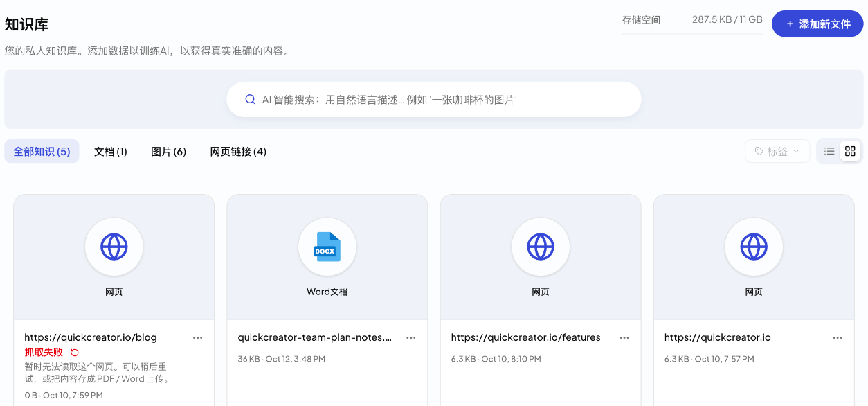Click the 抓取失败 error status text

coord(44,353)
